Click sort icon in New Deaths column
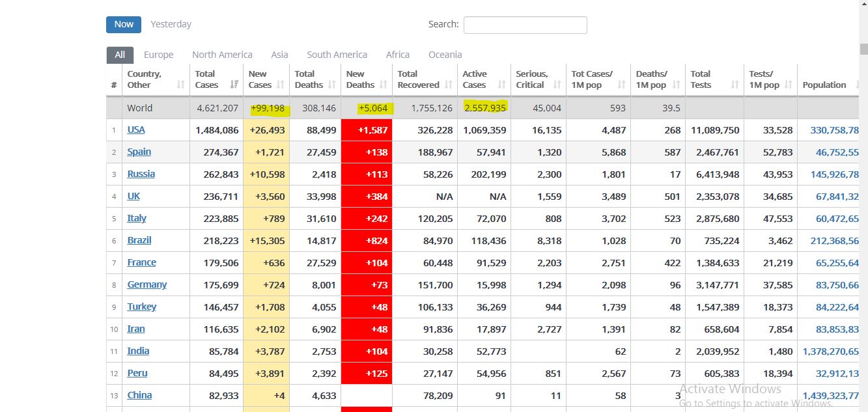868x412 pixels. pyautogui.click(x=384, y=85)
